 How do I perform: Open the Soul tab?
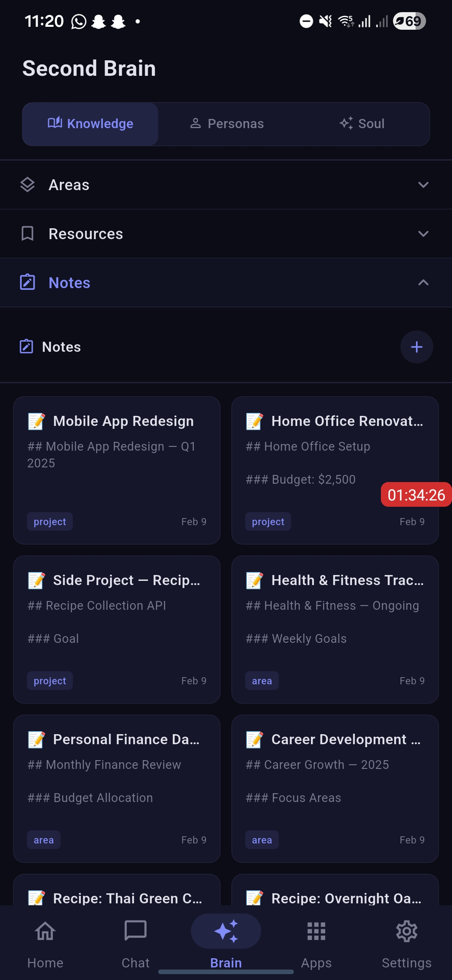point(362,124)
